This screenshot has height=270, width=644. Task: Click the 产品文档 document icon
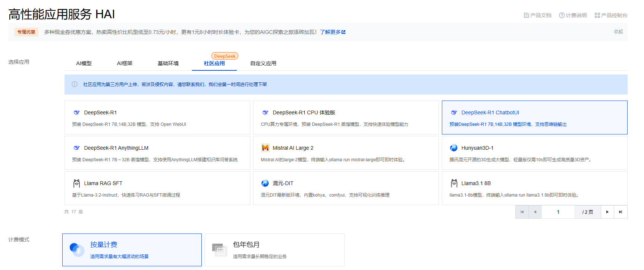tap(526, 15)
